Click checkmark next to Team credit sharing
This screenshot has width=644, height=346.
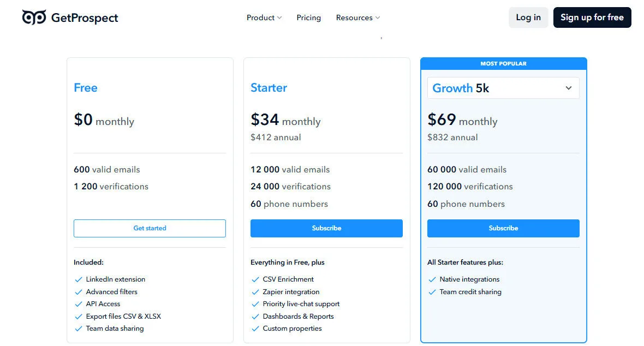433,292
